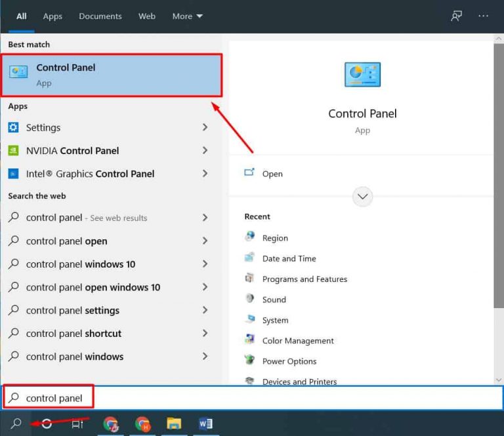Click the Date and Time icon

pos(250,257)
